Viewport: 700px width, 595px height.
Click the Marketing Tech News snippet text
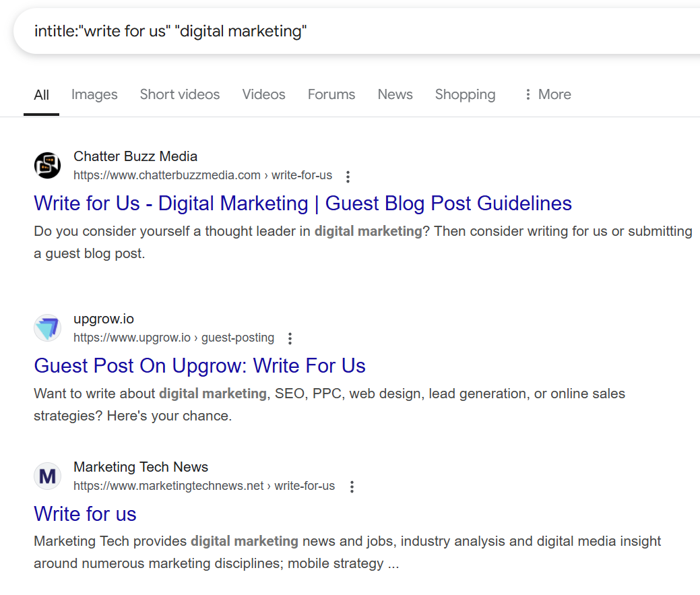click(x=348, y=553)
